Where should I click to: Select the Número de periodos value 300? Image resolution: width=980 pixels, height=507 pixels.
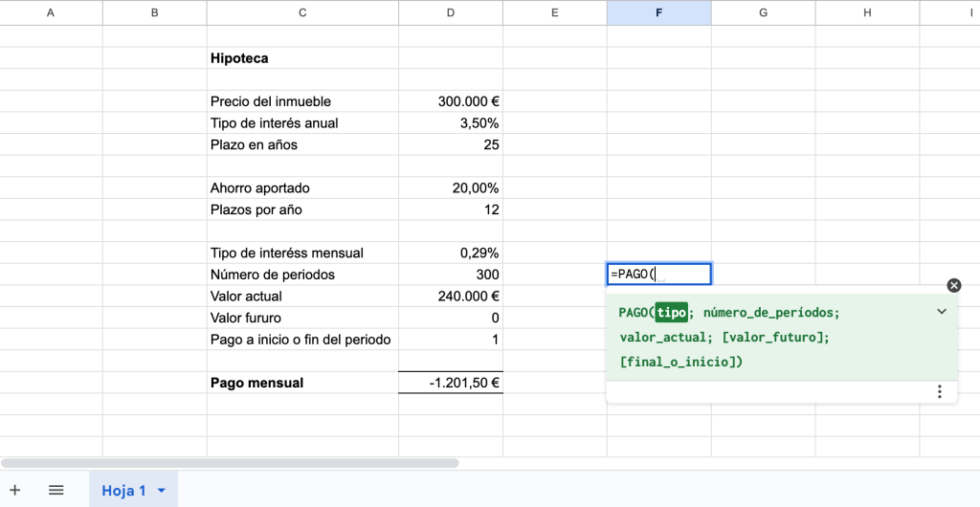pos(451,275)
